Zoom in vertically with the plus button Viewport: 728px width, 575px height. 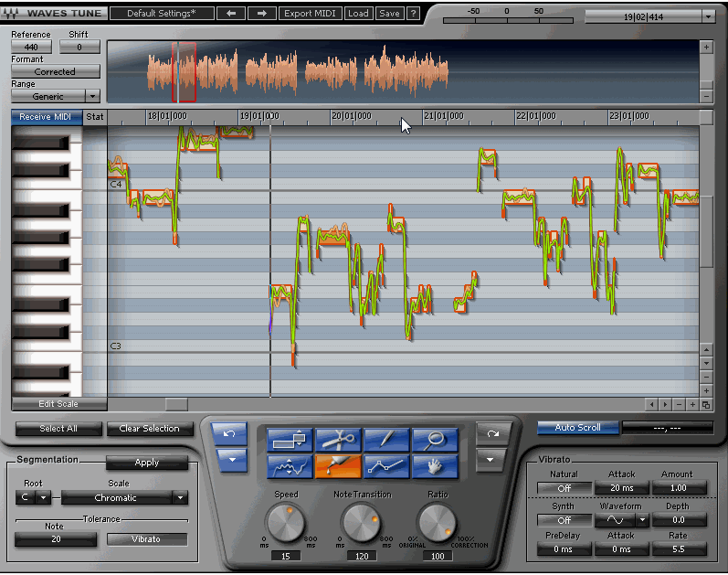(706, 390)
